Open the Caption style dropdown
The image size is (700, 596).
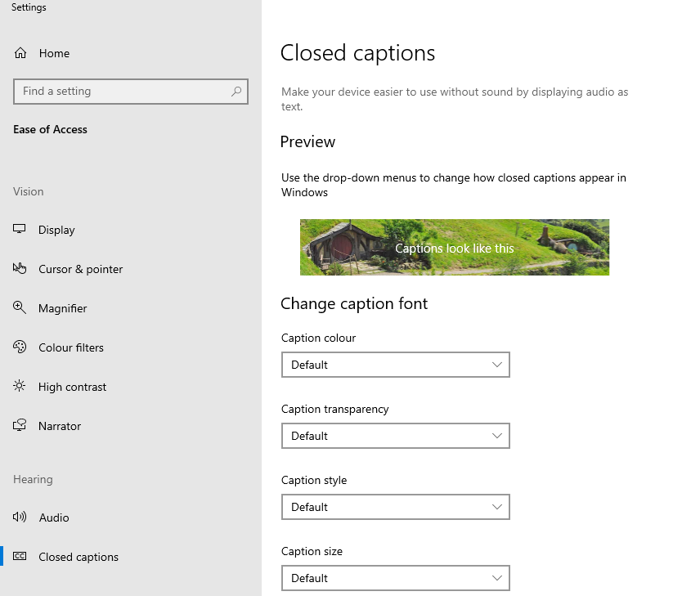(396, 507)
